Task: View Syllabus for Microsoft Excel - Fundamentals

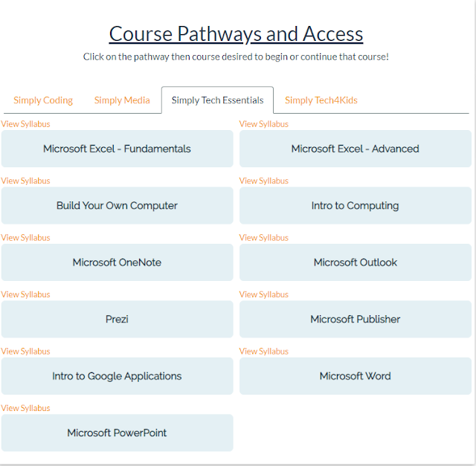Action: [x=25, y=124]
